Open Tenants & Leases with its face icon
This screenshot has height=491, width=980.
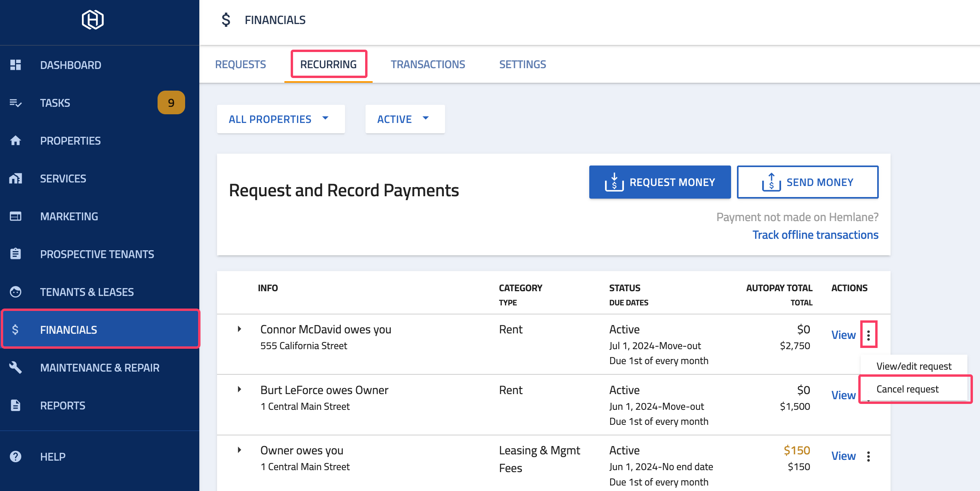16,292
